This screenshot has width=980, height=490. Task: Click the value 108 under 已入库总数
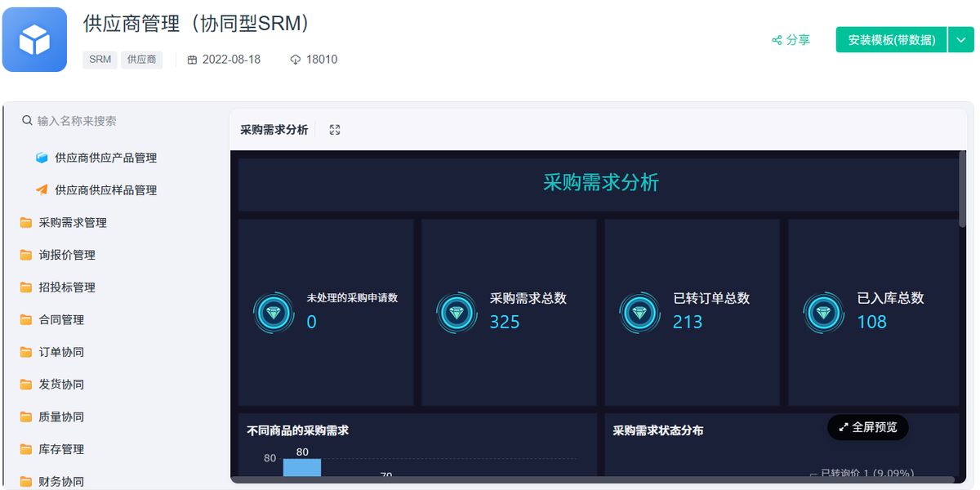(x=871, y=322)
